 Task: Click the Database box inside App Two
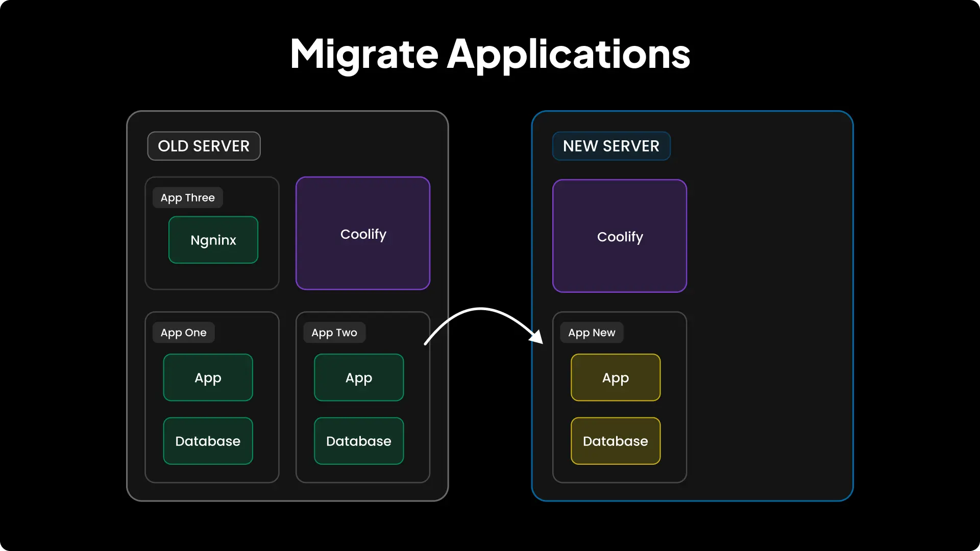pyautogui.click(x=359, y=441)
